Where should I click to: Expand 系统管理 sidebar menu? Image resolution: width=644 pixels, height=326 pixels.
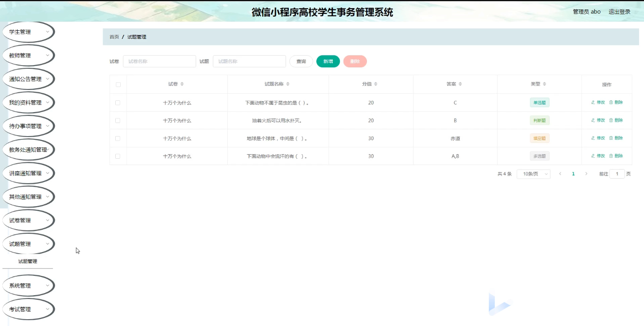coord(28,286)
